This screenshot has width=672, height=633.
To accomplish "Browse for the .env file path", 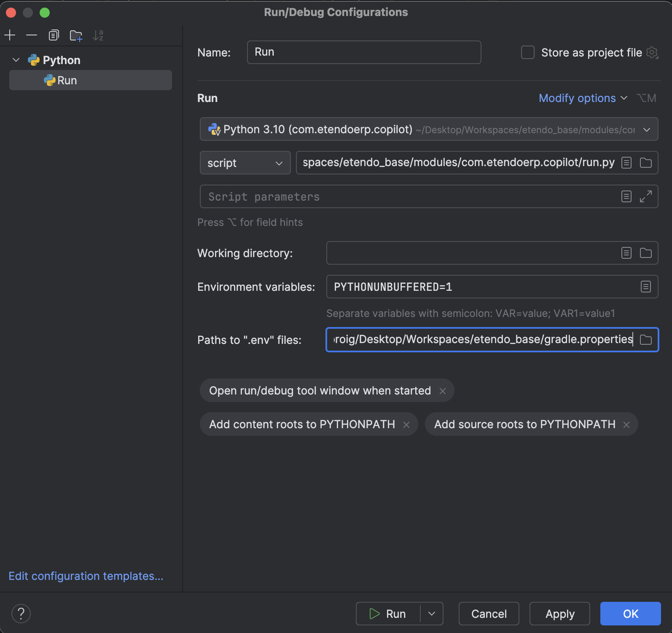I will (x=645, y=340).
